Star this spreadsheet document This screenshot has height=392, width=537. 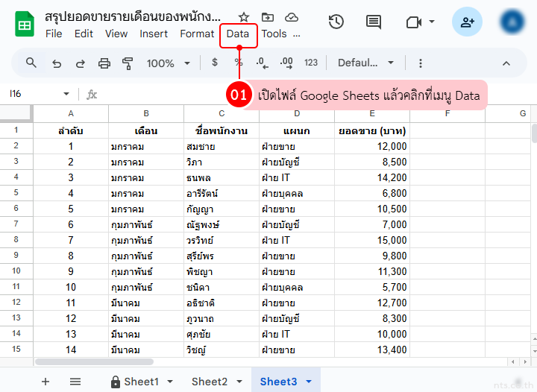244,17
